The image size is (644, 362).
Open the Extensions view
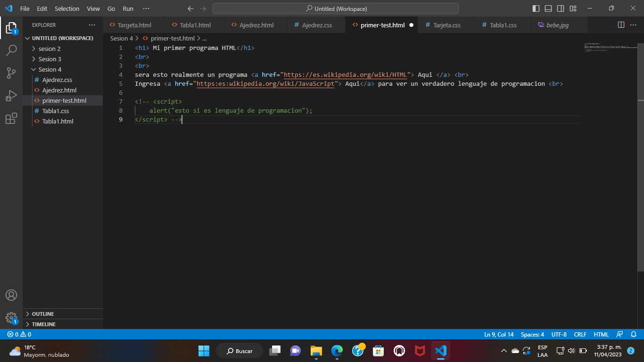tap(11, 118)
